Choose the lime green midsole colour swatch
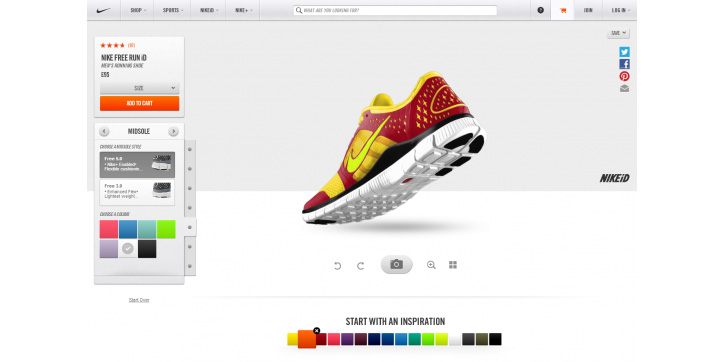 click(x=166, y=229)
